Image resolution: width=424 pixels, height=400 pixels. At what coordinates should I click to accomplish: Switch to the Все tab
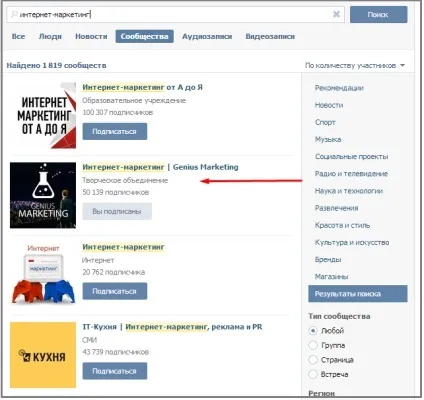tap(18, 36)
